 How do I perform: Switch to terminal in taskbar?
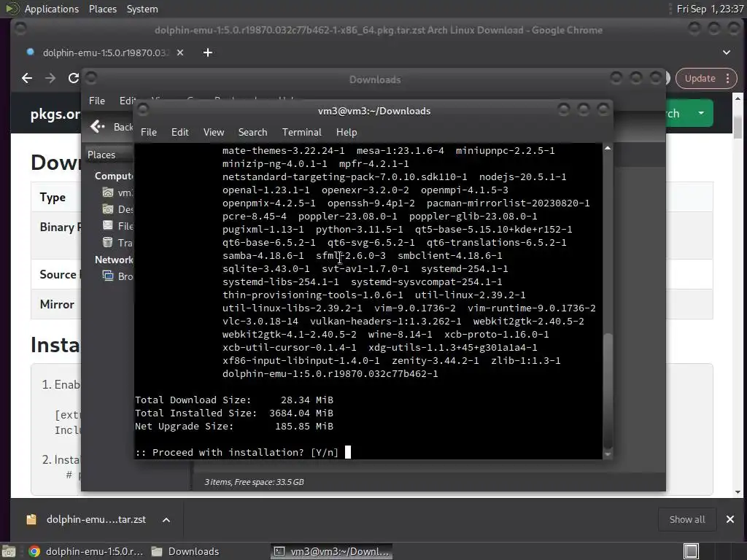(x=332, y=551)
